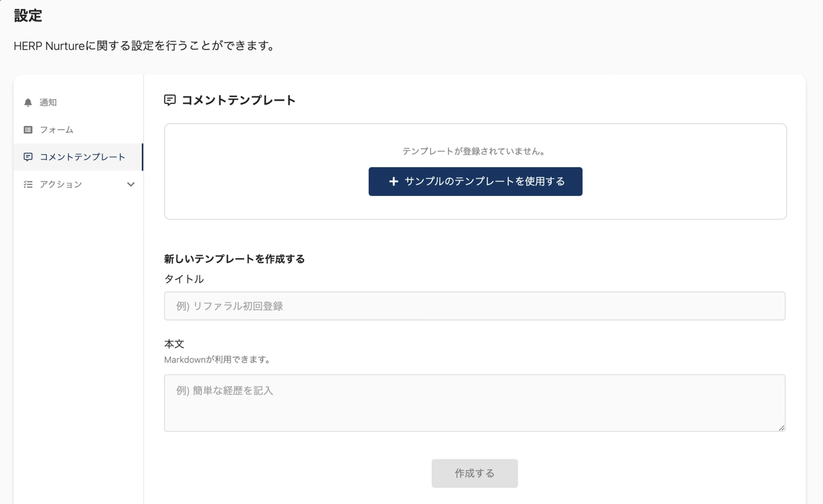Click the 設定 page title
This screenshot has width=823, height=504.
click(28, 16)
